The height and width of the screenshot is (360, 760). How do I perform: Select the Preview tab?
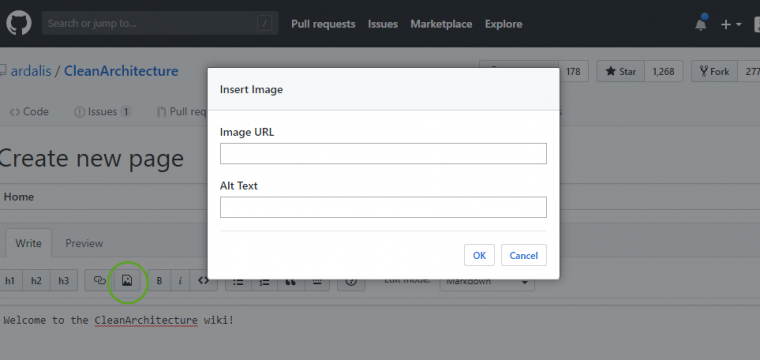[84, 243]
